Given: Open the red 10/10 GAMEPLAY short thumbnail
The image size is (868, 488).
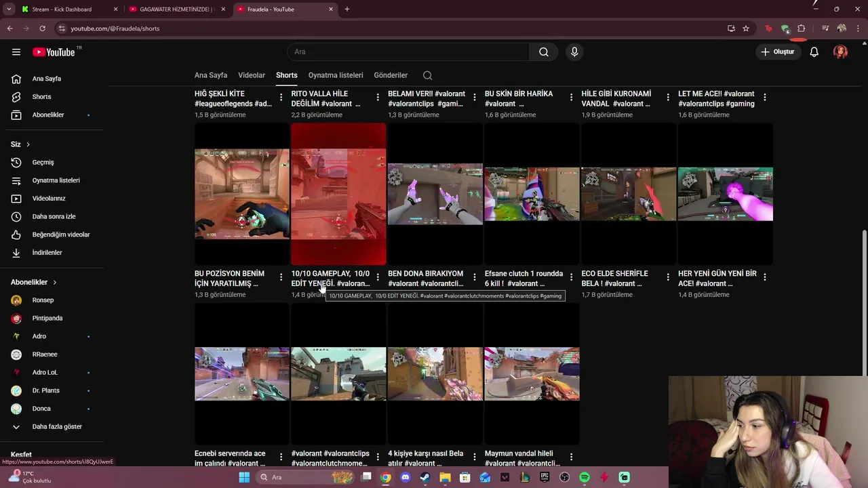Looking at the screenshot, I should pos(338,194).
